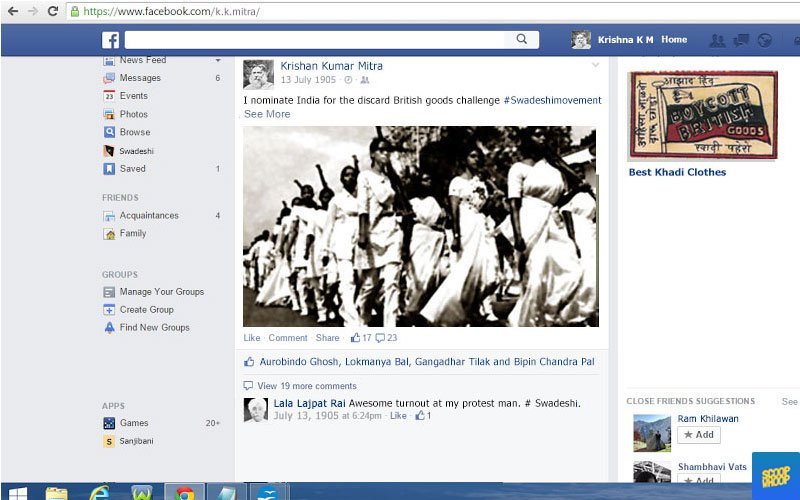Add Ram Khilawan as close friend
The height and width of the screenshot is (500, 800).
(698, 435)
